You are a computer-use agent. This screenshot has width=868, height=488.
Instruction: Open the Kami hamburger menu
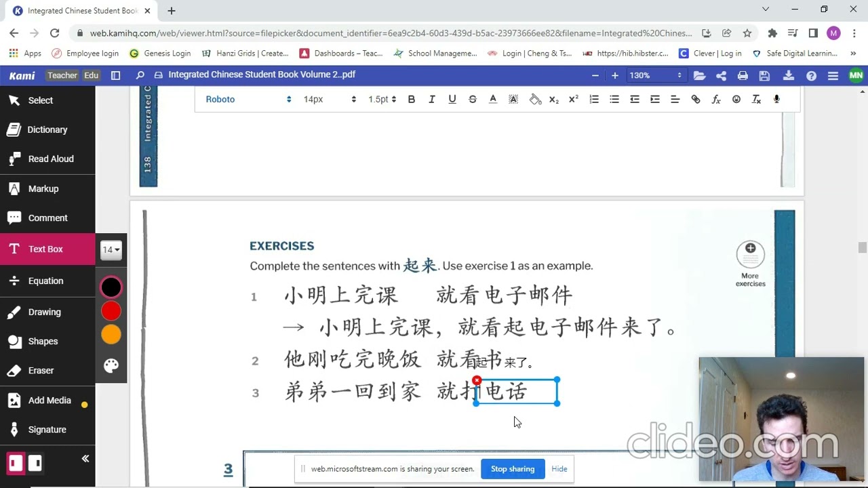(x=833, y=75)
